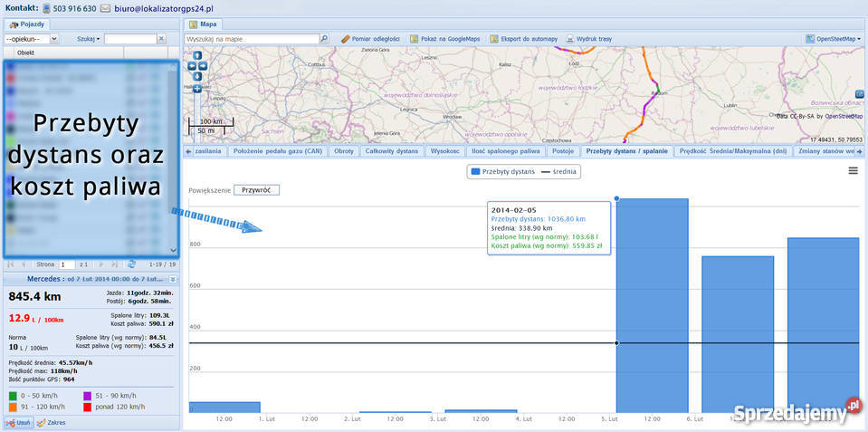The height and width of the screenshot is (432, 868).
Task: Zoom in the map with the plus button
Action: 197,89
